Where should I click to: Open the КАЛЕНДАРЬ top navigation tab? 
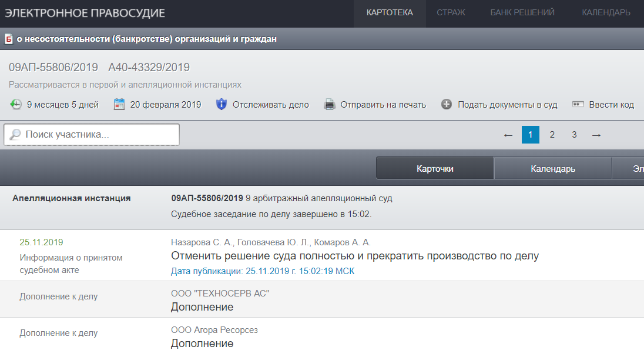(606, 13)
